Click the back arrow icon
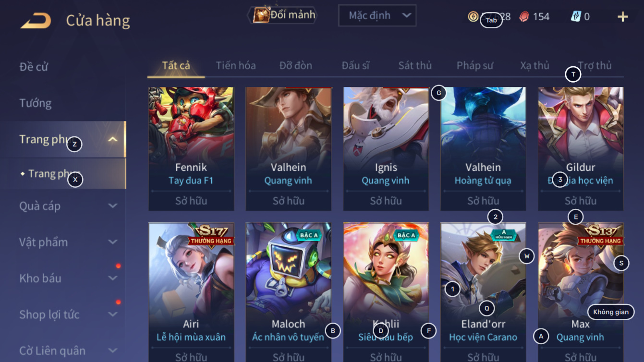 pos(36,21)
